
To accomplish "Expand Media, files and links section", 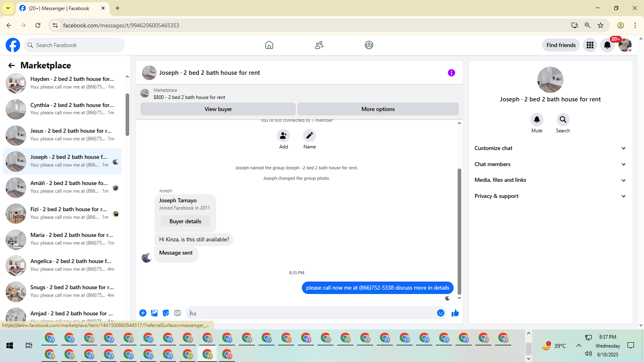I will 550,180.
